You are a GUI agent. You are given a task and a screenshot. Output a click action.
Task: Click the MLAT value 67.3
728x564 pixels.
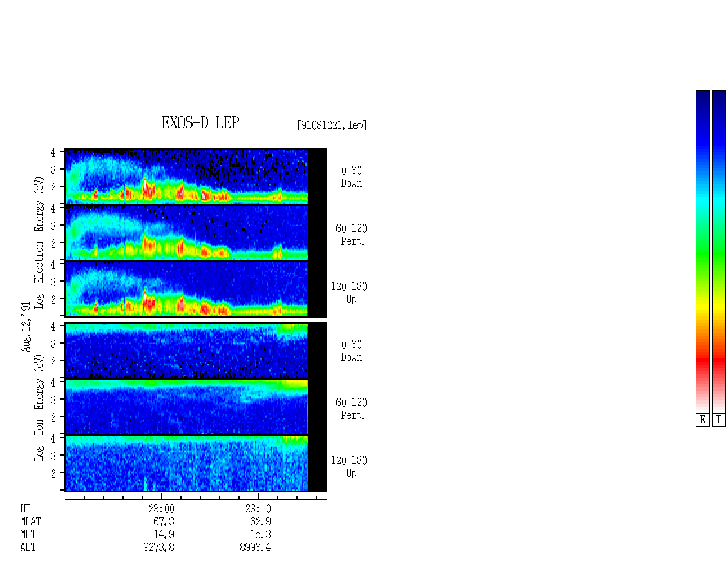[164, 521]
